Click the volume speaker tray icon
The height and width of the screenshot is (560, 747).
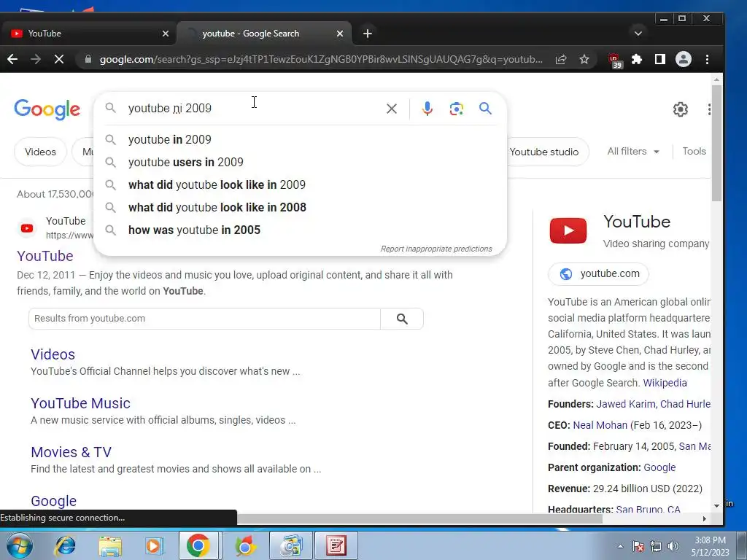pyautogui.click(x=673, y=546)
